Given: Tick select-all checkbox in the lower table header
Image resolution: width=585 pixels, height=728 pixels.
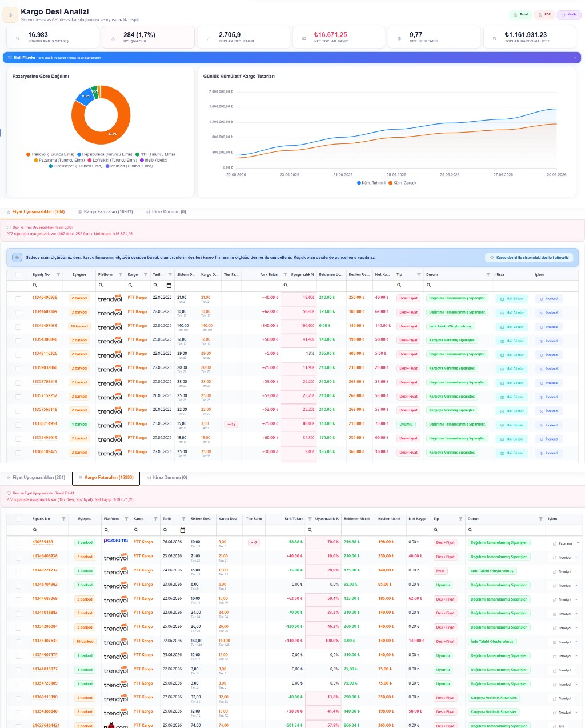Looking at the screenshot, I should tap(18, 519).
